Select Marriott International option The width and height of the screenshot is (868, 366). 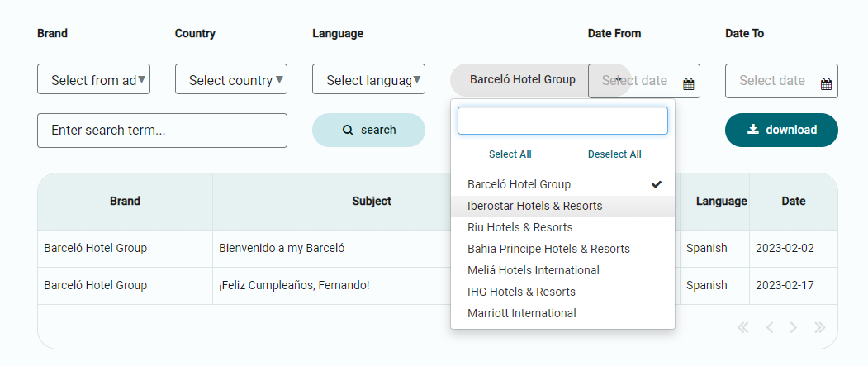pyautogui.click(x=563, y=313)
